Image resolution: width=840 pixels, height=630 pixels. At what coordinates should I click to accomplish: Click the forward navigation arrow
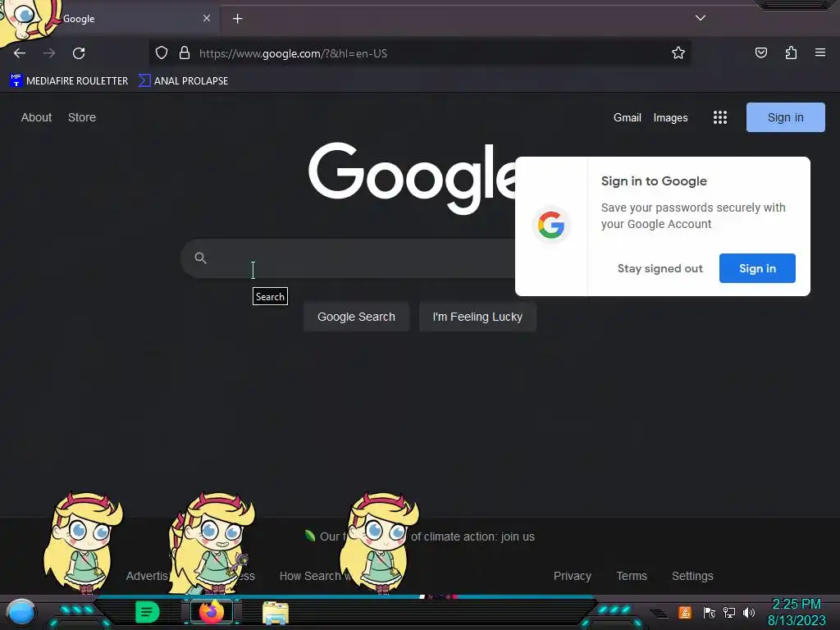(x=49, y=53)
